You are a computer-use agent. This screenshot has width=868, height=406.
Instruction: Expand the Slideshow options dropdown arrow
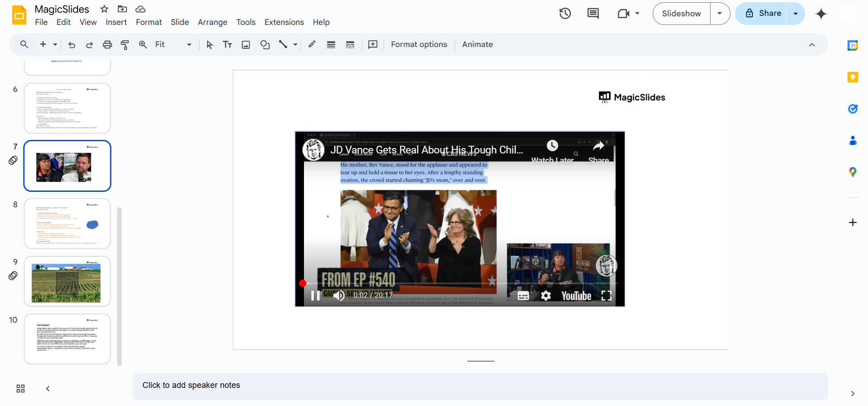(x=720, y=14)
